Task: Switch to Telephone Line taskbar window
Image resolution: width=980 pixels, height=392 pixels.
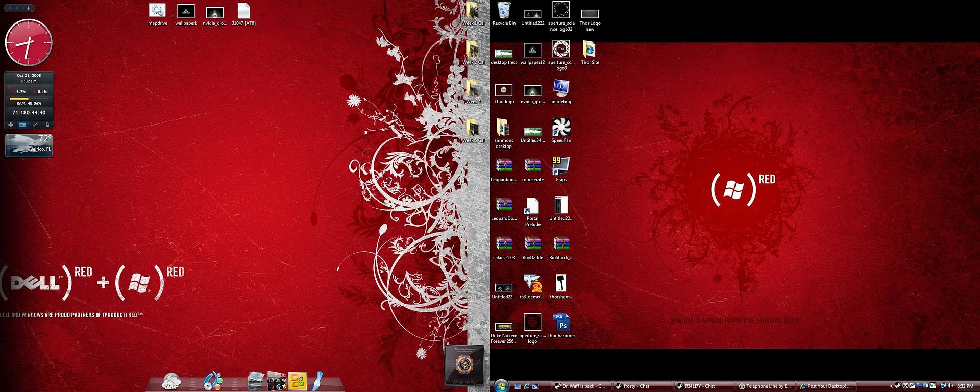Action: 766,386
